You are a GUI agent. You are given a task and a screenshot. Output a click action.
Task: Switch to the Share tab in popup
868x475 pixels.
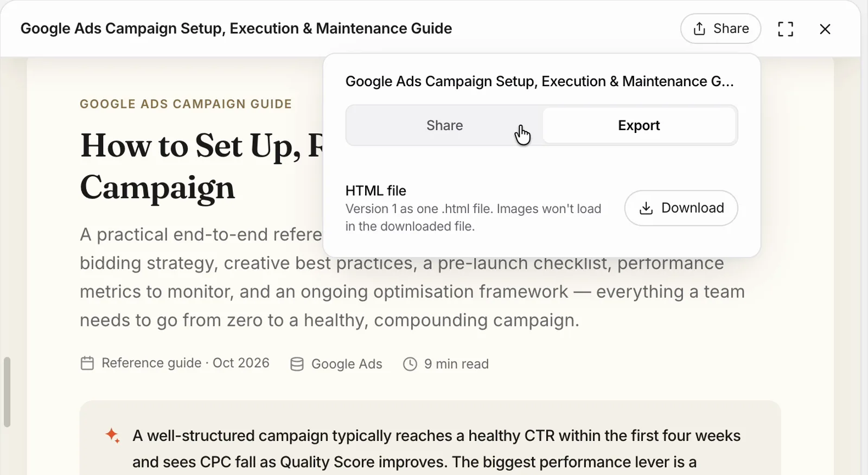[444, 125]
